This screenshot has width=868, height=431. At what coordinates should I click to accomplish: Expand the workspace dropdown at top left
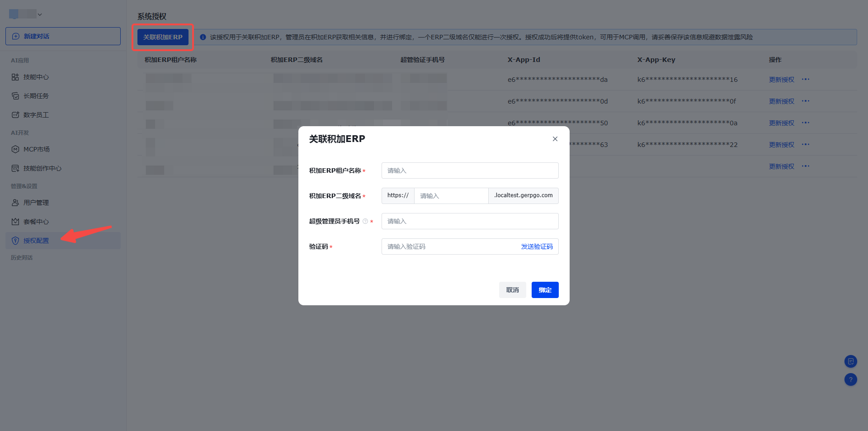click(26, 14)
